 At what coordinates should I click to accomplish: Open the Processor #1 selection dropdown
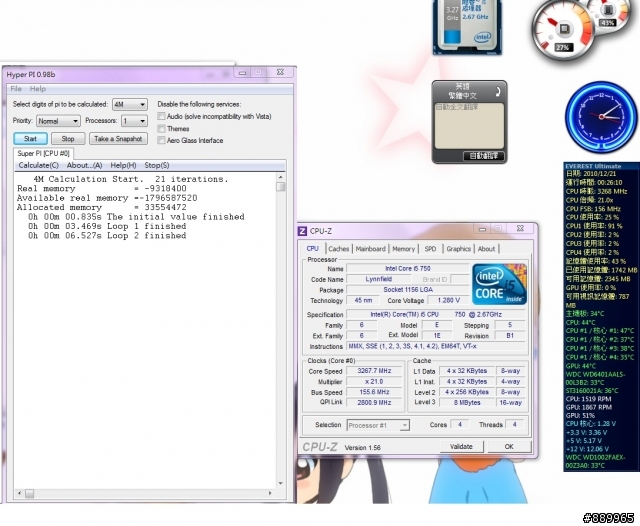(x=378, y=426)
